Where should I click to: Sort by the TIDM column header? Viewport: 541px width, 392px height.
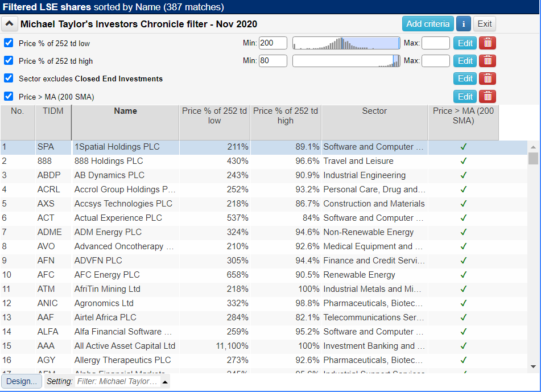[x=53, y=122]
